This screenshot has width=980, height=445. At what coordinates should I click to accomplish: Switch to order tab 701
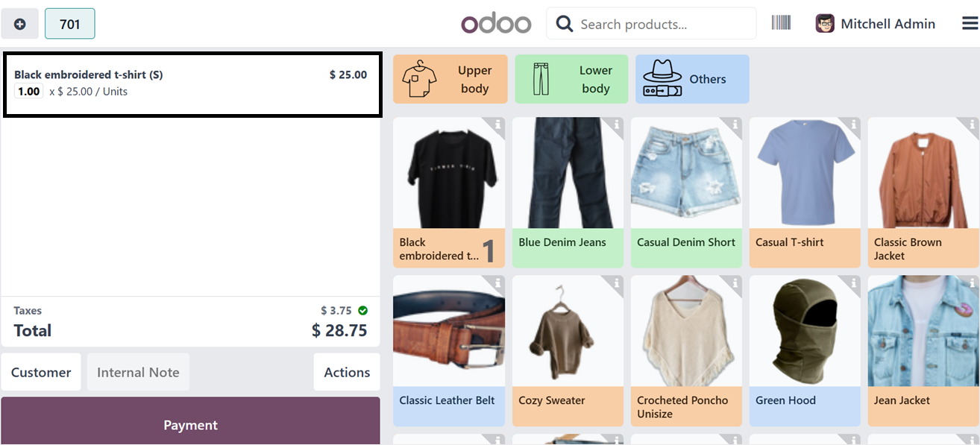(70, 24)
